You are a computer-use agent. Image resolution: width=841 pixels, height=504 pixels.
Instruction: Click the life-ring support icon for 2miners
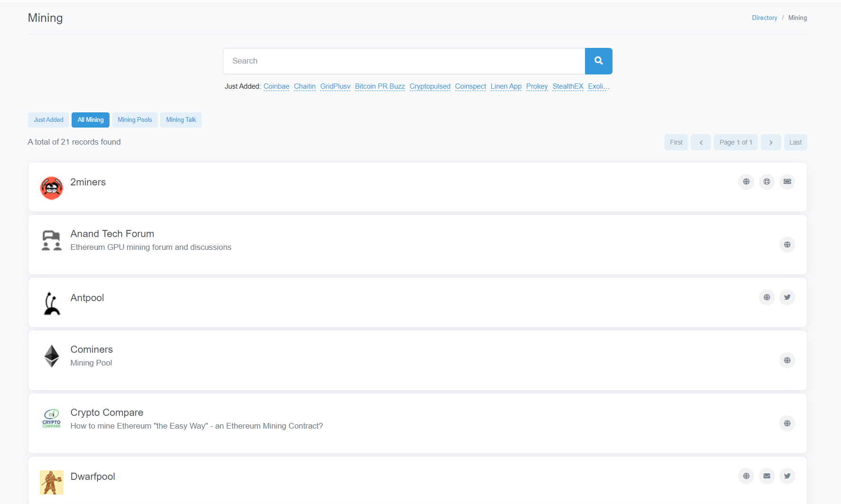point(767,182)
